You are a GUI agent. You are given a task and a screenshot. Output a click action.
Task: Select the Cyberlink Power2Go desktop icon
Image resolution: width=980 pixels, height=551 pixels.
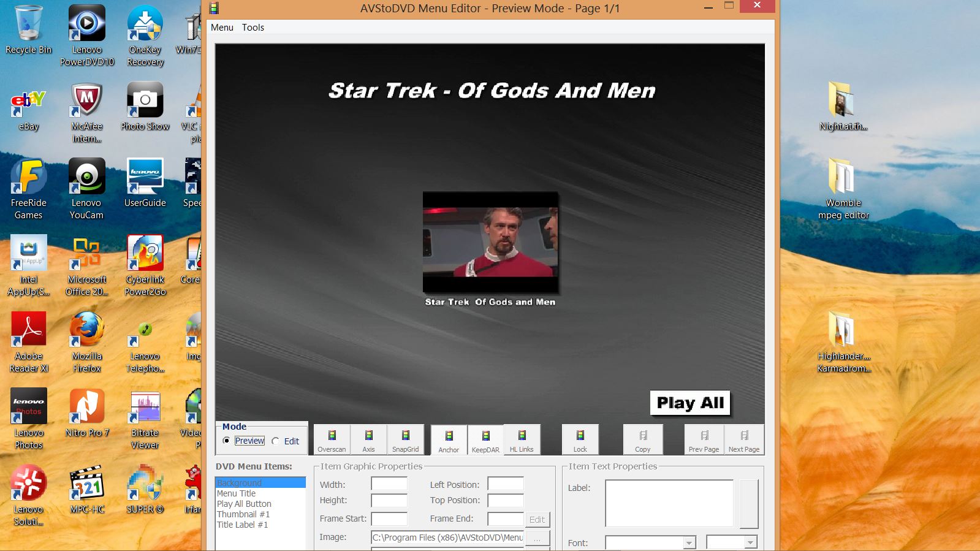pyautogui.click(x=145, y=265)
